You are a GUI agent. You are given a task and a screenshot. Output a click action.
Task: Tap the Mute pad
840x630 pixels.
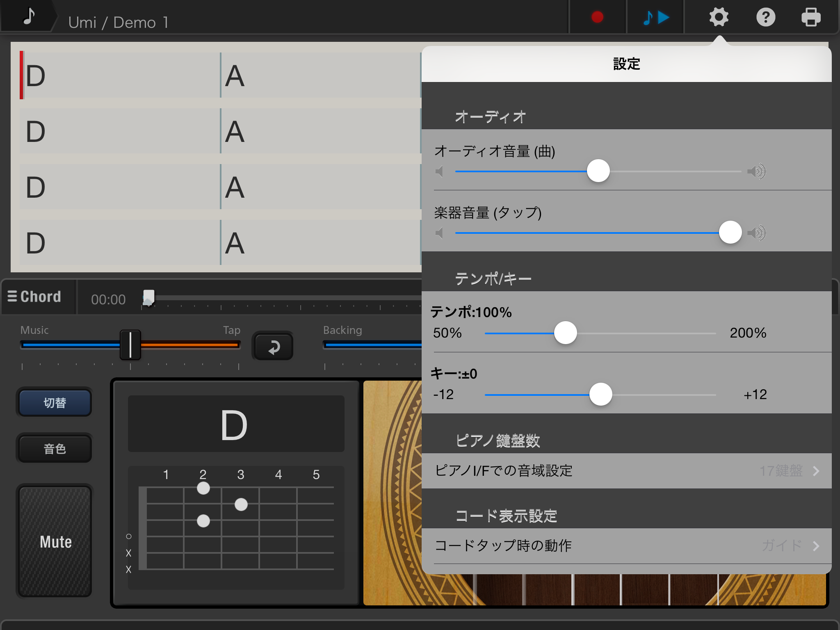(55, 541)
